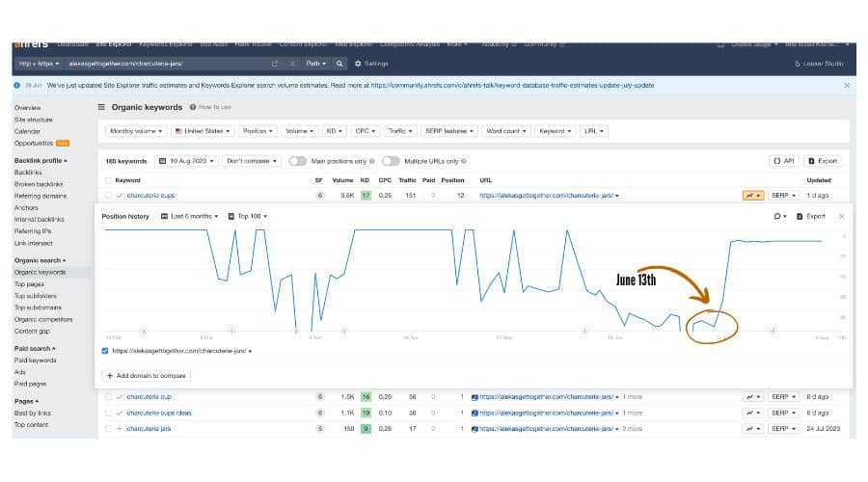
Task: Open the SERP features filter dropdown
Action: point(448,131)
